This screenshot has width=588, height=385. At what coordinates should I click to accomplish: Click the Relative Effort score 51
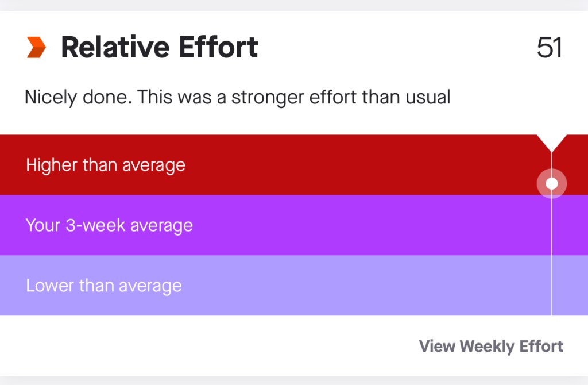coord(549,47)
